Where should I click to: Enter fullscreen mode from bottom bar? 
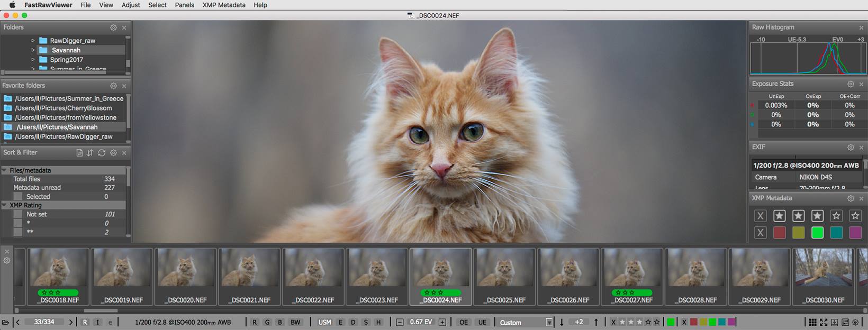point(824,322)
